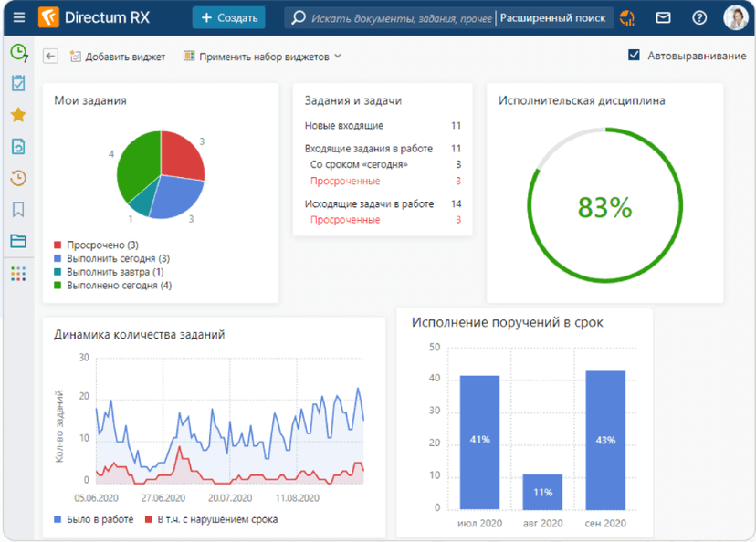Toggle the Автовыравнивание checkbox
Screen dimensions: 756x542
635,56
